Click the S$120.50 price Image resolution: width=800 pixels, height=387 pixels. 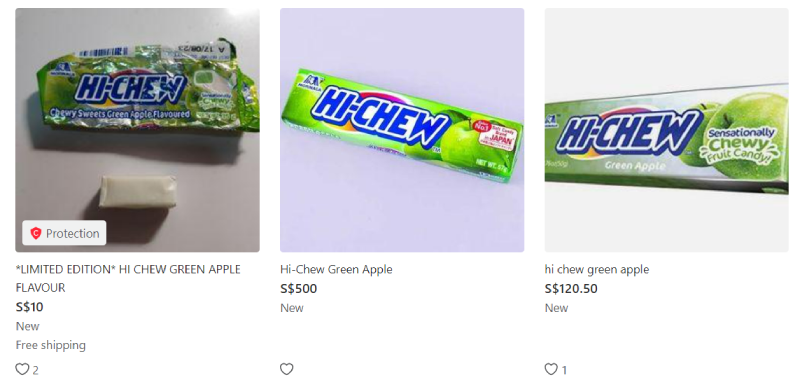coord(571,289)
